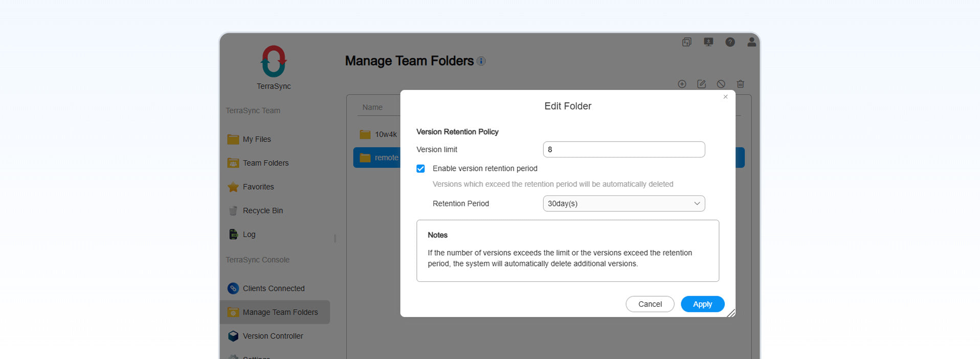Select the 10w4k folder row
Viewport: 980px width, 359px height.
tap(379, 134)
